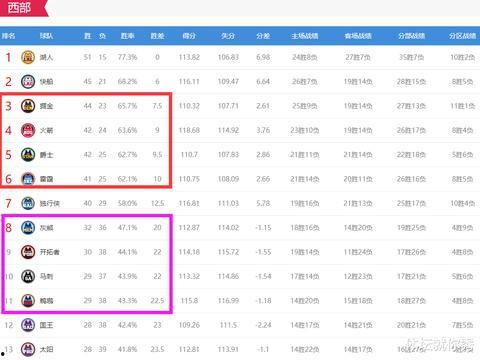Image resolution: width=480 pixels, height=360 pixels.
Task: Sort by the 分区战绩 division record header
Action: click(462, 36)
